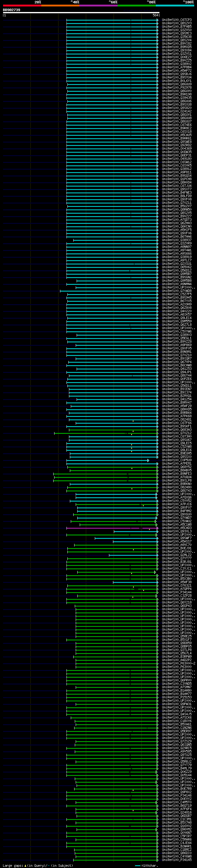Open hit UniRef100_B9VI82

coord(176,43)
